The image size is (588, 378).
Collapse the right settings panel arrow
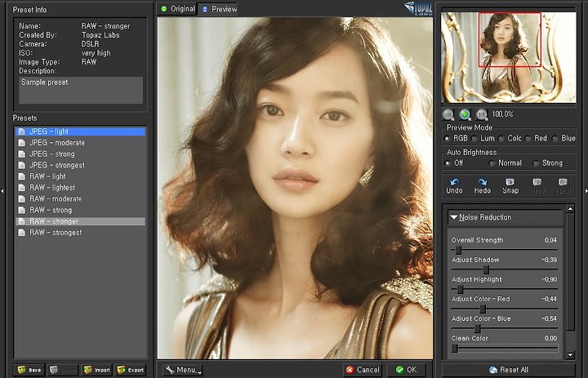[x=586, y=191]
